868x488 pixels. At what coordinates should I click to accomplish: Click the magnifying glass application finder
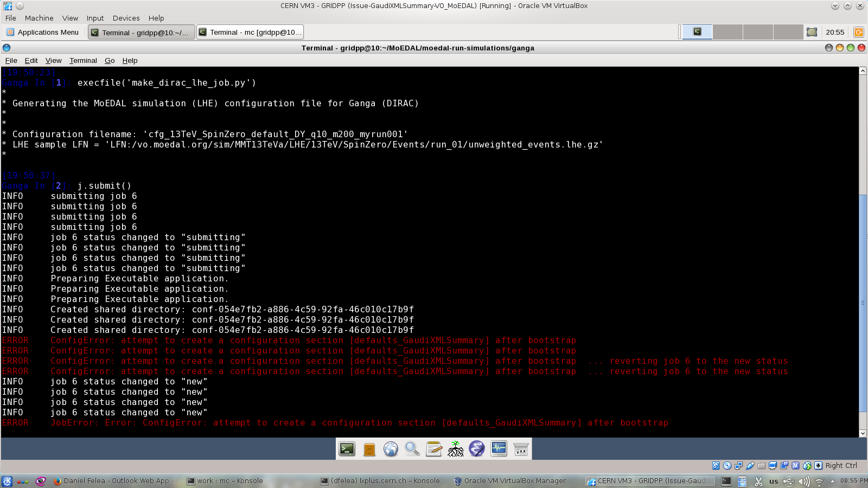(412, 449)
